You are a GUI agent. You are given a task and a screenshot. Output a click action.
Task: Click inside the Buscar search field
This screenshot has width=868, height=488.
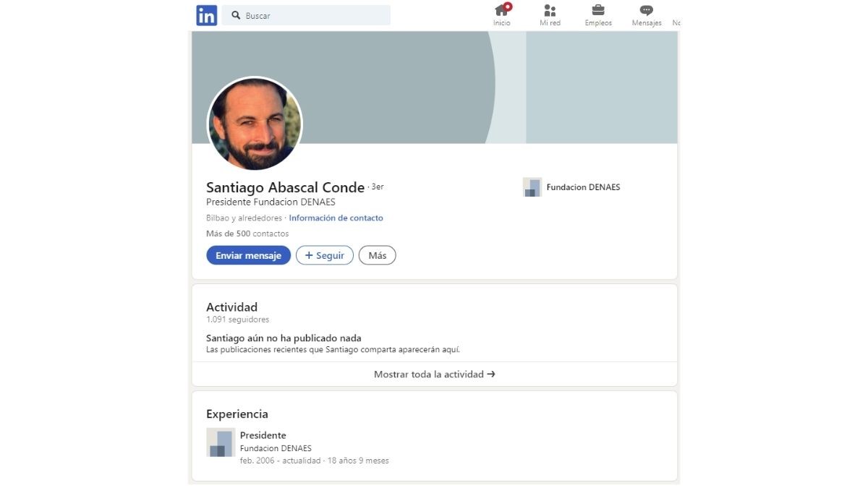click(x=311, y=14)
